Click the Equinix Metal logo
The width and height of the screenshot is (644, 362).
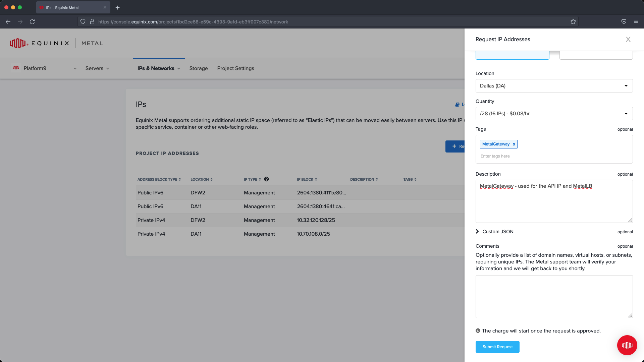pyautogui.click(x=56, y=43)
